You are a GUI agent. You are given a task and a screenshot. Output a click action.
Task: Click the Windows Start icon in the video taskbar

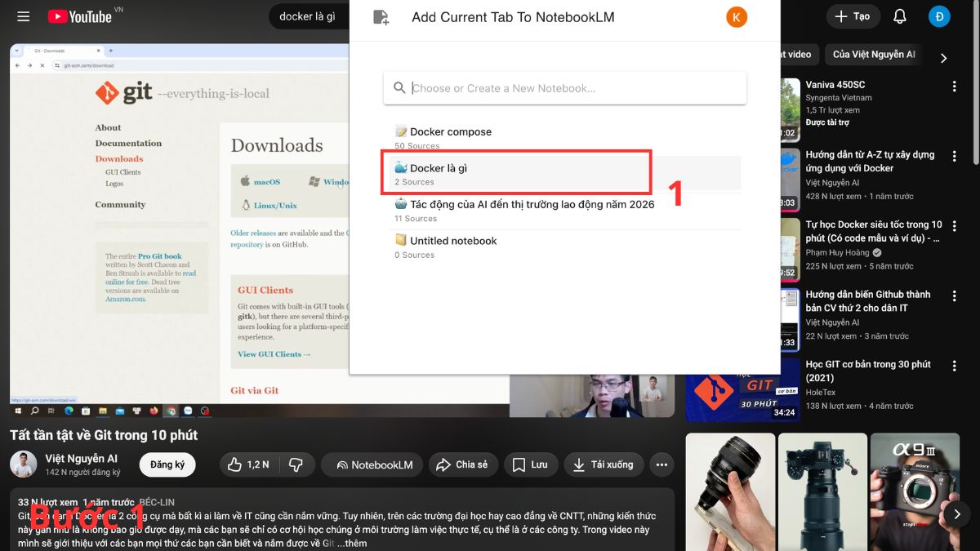tap(18, 411)
